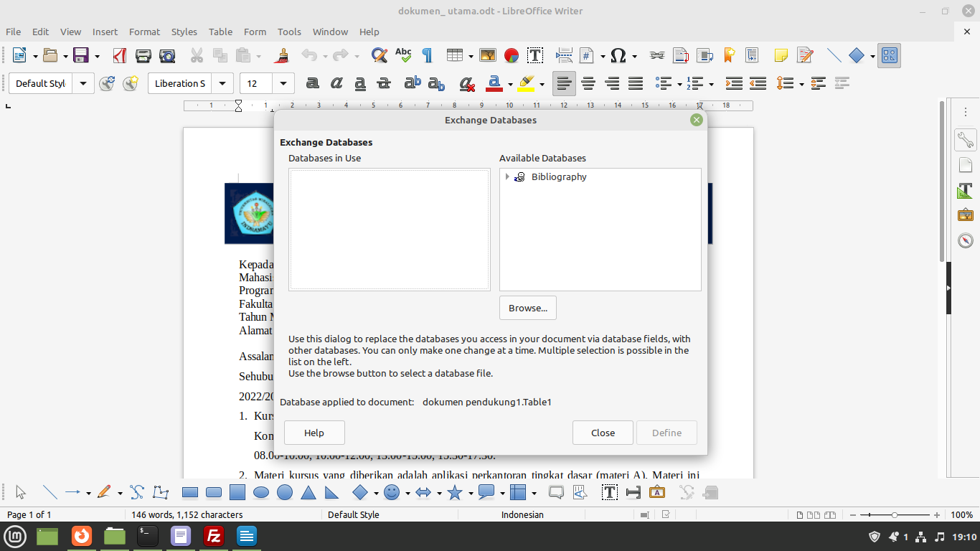This screenshot has width=980, height=551.
Task: Insert Comment sticky note icon
Action: (781, 55)
